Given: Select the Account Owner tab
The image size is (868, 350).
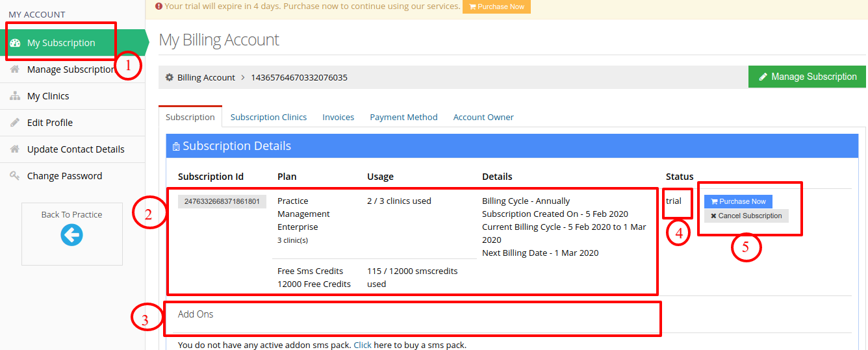Looking at the screenshot, I should coord(483,117).
